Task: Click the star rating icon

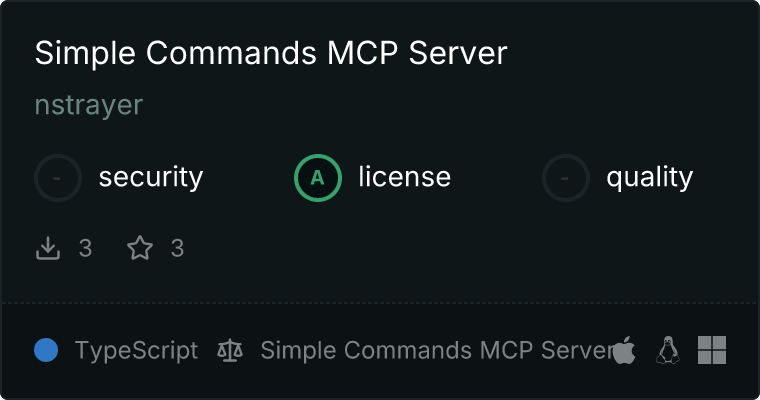Action: (140, 248)
